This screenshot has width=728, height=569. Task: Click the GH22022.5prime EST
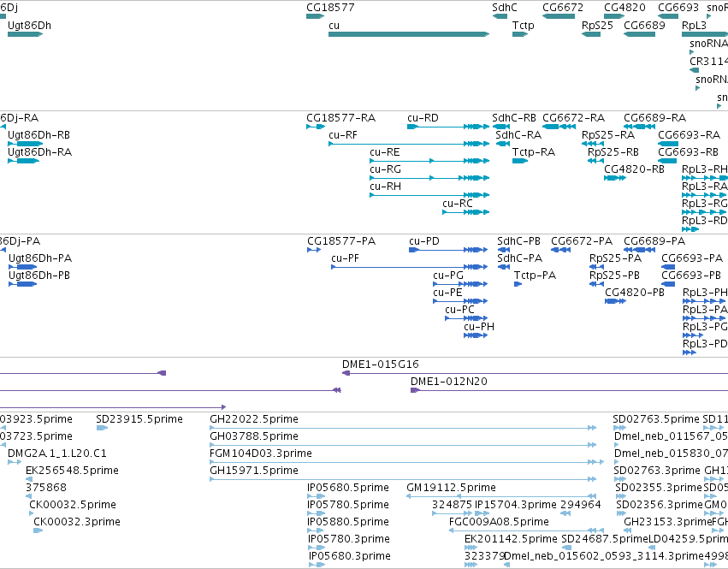pos(403,428)
